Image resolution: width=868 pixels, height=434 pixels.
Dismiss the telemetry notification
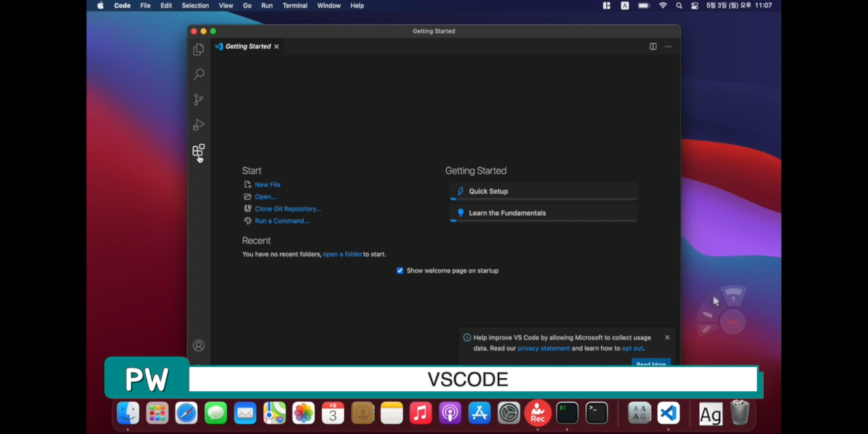tap(667, 337)
